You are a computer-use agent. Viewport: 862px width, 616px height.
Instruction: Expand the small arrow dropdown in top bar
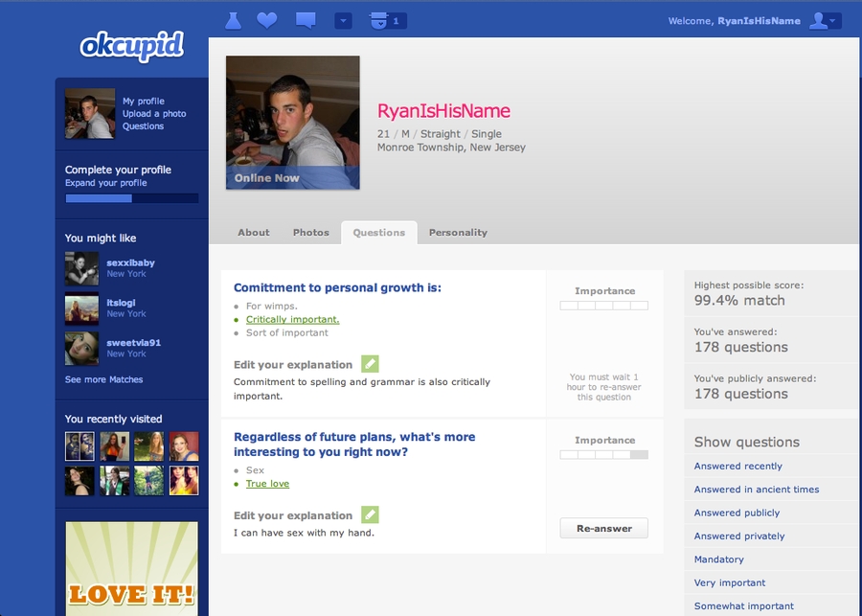point(344,20)
